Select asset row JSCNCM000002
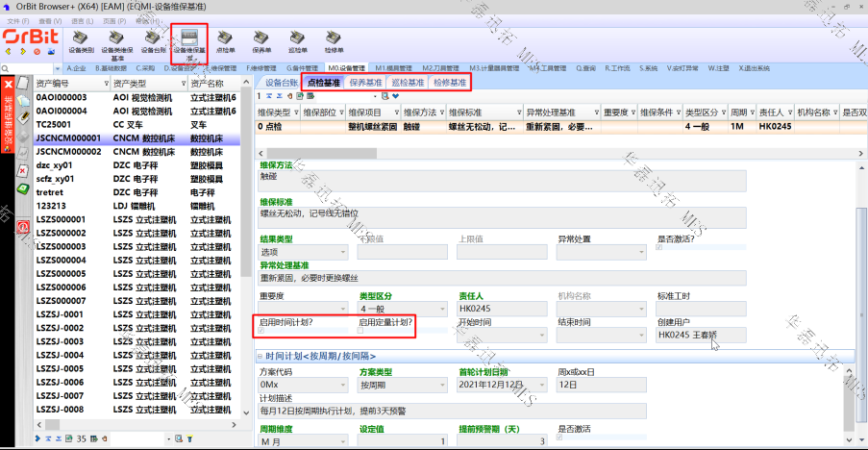The width and height of the screenshot is (868, 450). [x=68, y=151]
